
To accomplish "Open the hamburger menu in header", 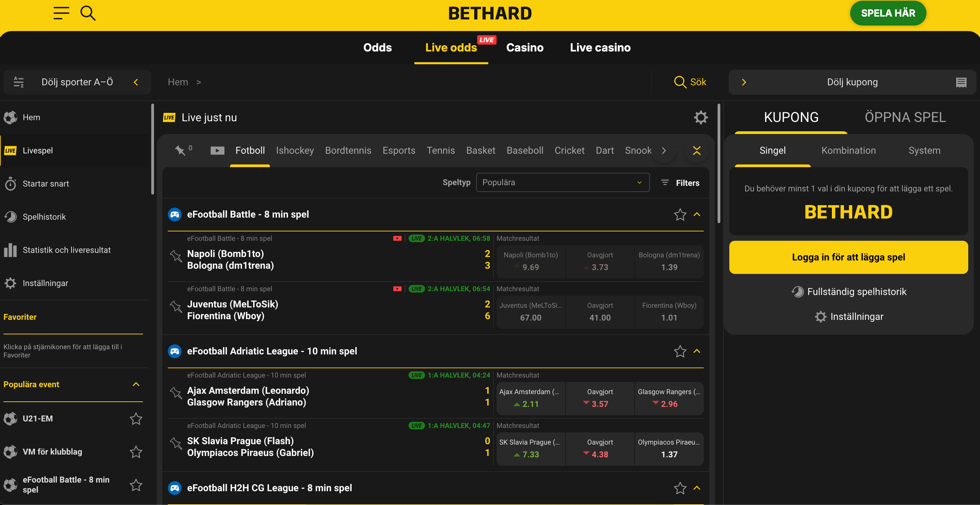I will [61, 13].
